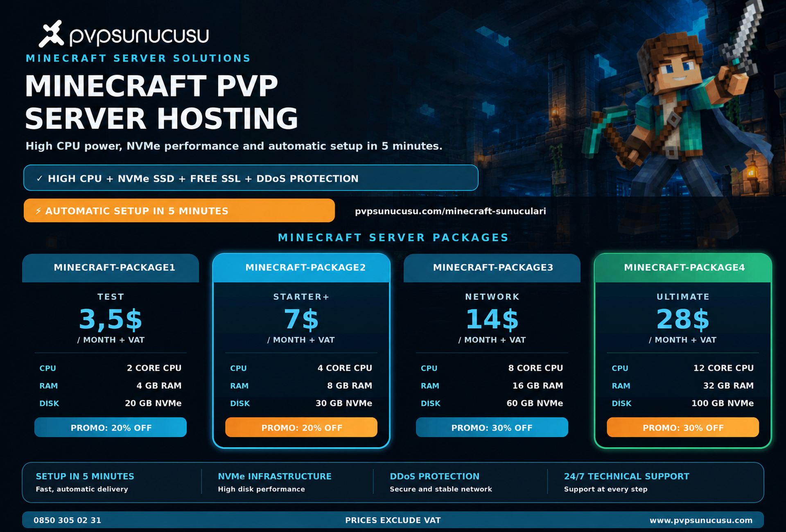786x532 pixels.
Task: Click the ULTIMATE plan name
Action: (683, 297)
